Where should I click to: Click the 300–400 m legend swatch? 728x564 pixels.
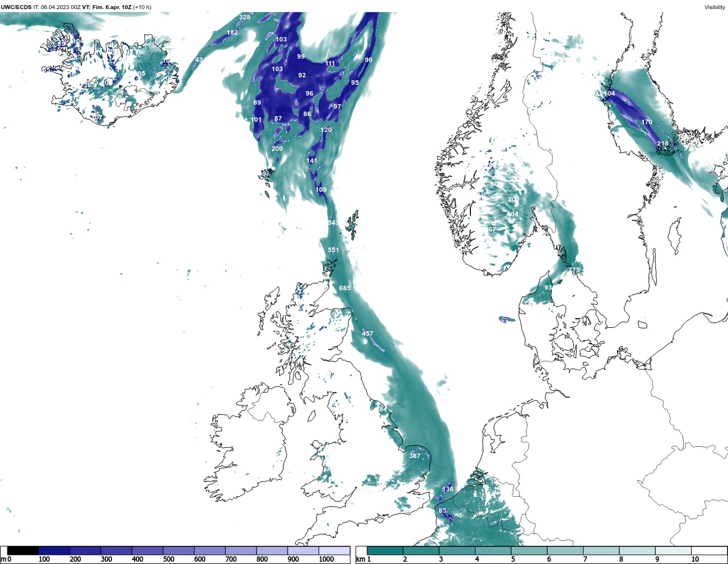117,551
